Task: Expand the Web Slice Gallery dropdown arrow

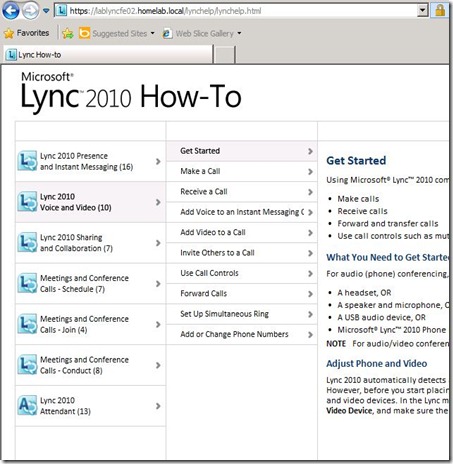Action: tap(239, 33)
